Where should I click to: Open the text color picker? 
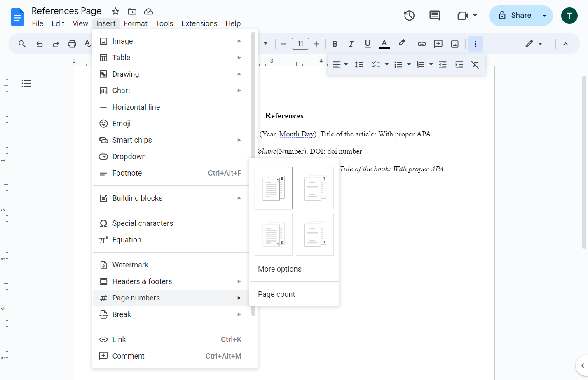pos(384,44)
